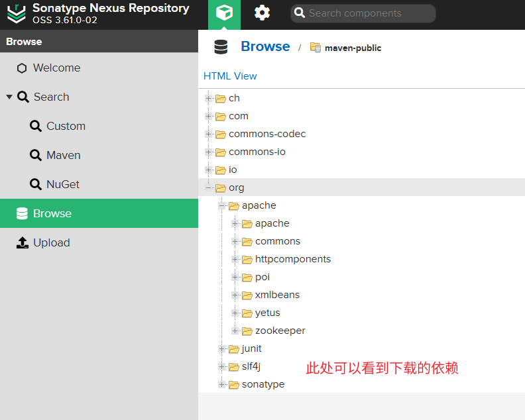The height and width of the screenshot is (420, 525).
Task: Expand the commons-codec folder
Action: tap(209, 134)
